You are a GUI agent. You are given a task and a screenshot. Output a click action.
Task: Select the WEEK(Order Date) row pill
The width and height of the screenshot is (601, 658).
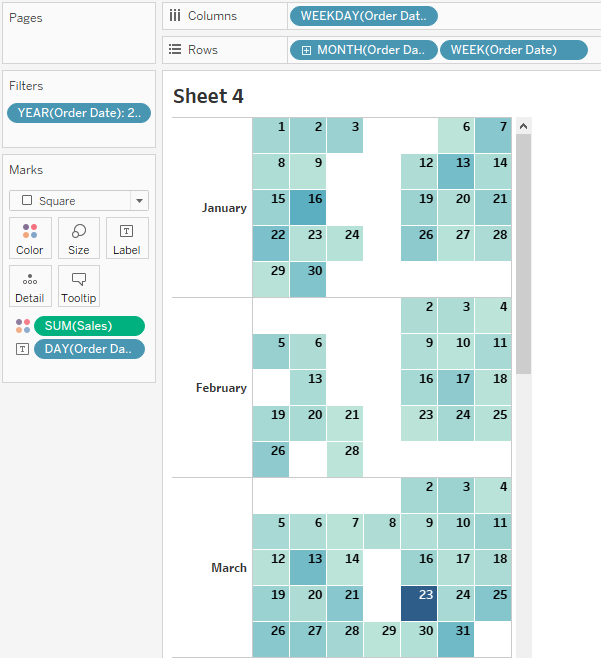click(513, 50)
